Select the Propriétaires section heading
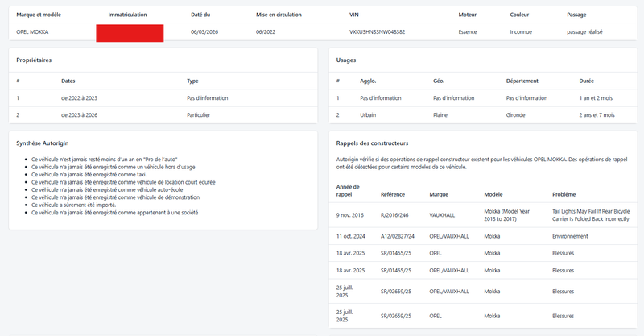Screen dimensions: 644x336 click(x=34, y=60)
